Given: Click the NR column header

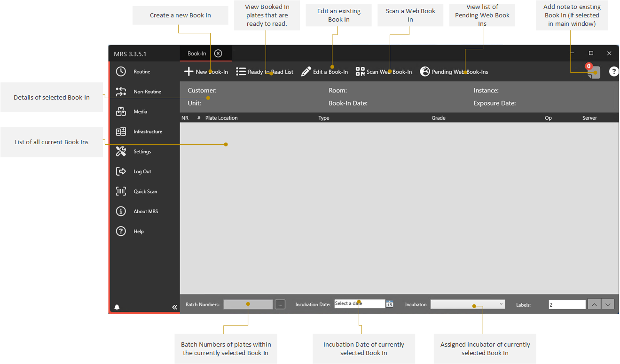Looking at the screenshot, I should 185,118.
